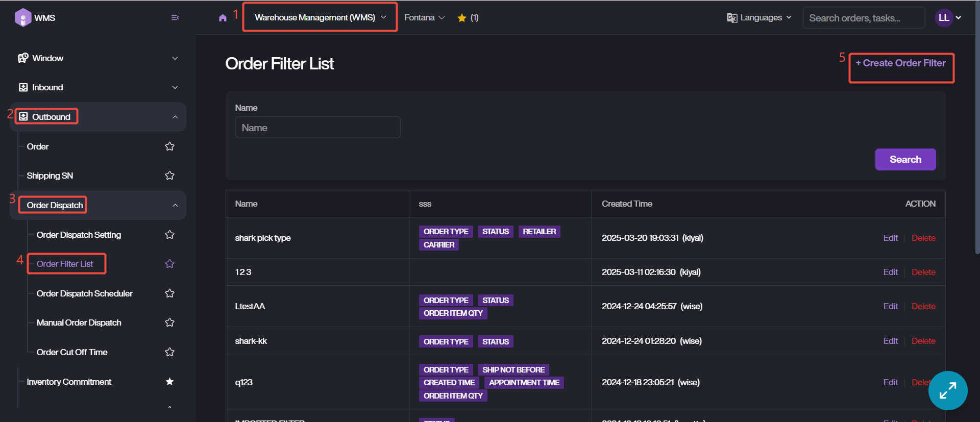Screen dimensions: 980x422
Task: Collapse the sidebar menu icon
Action: [x=175, y=17]
